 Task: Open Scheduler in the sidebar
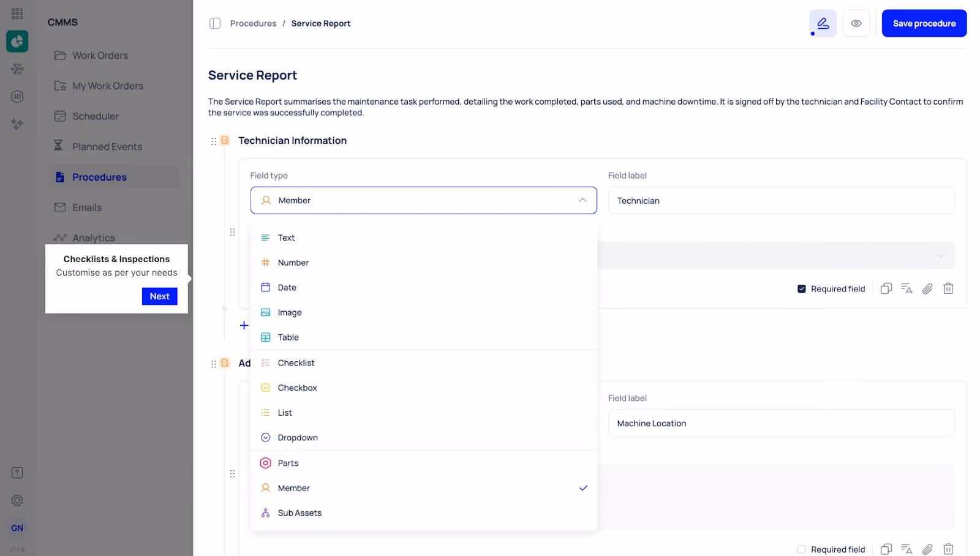point(114,116)
